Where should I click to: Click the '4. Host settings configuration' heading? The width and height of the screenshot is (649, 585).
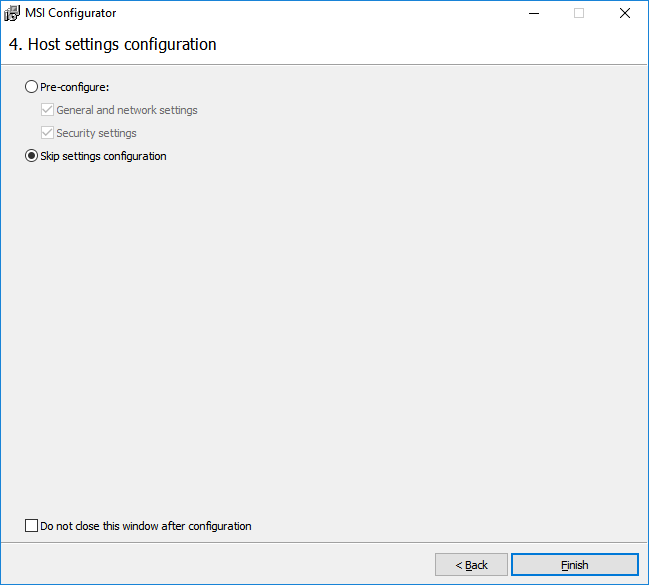click(113, 45)
